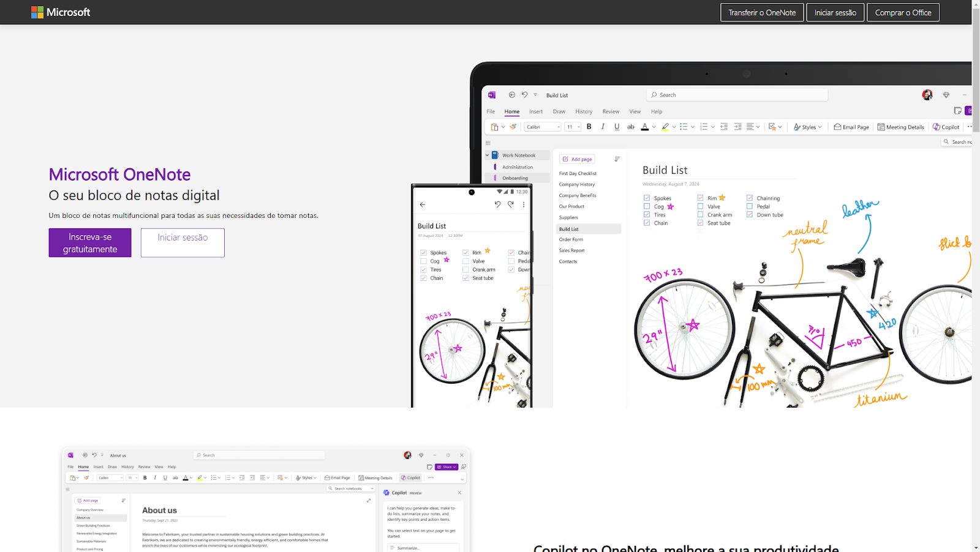Click Meeting Details in Build List window ribbon

tap(901, 127)
